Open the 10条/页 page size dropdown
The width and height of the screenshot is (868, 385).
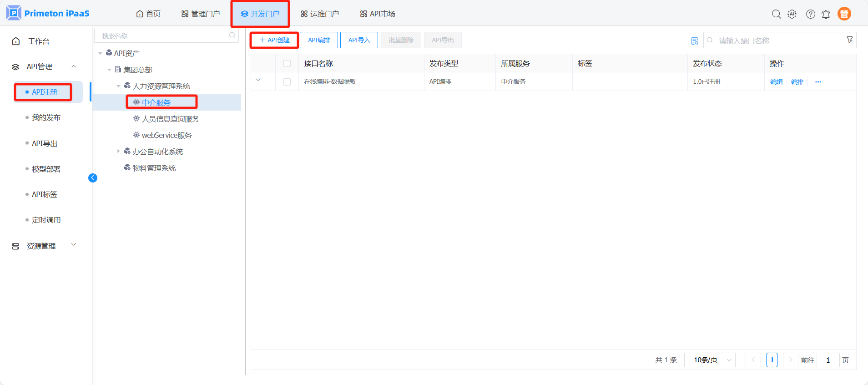pos(709,360)
